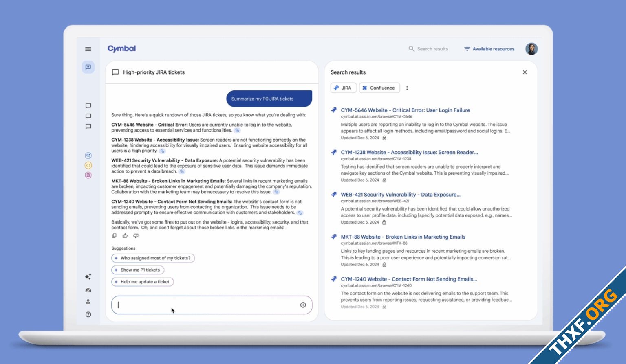Click the sparkle agents icon in sidebar
The image size is (626, 364).
click(x=88, y=276)
